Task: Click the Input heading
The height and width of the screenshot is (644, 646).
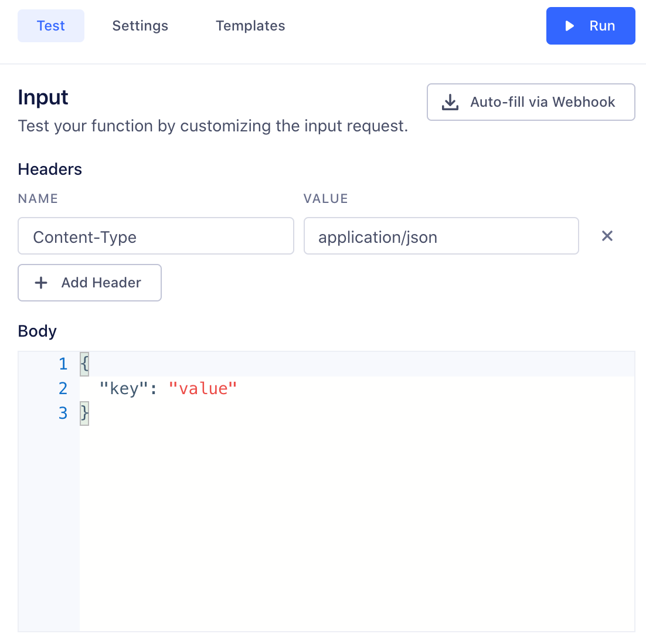Action: point(43,97)
